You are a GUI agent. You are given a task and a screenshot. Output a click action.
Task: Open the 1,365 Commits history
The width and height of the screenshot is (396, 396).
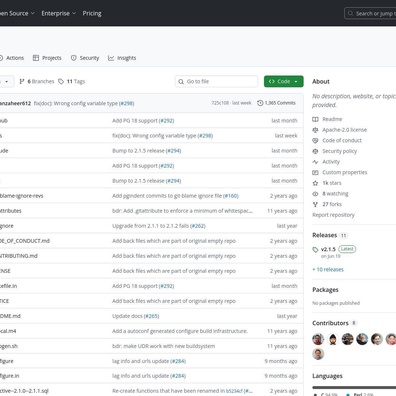click(x=276, y=103)
